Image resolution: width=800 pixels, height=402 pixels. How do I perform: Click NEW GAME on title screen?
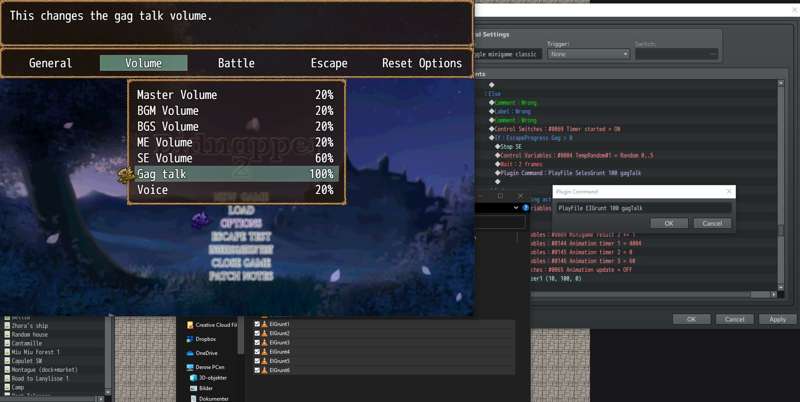(x=241, y=197)
